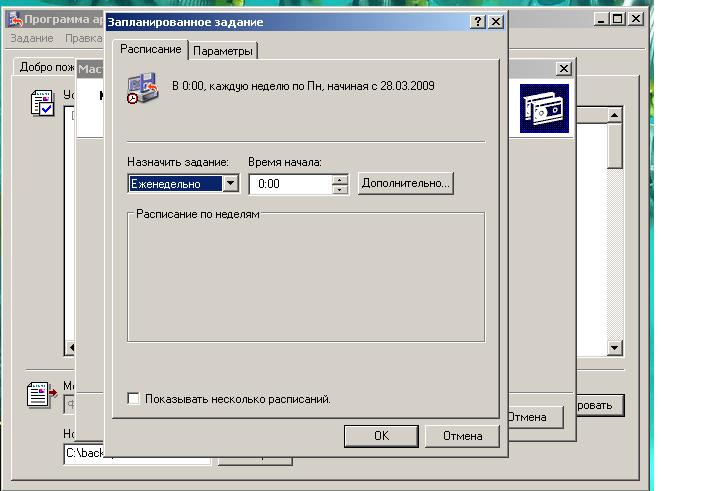
Task: Maximize the backup program window
Action: [x=618, y=19]
